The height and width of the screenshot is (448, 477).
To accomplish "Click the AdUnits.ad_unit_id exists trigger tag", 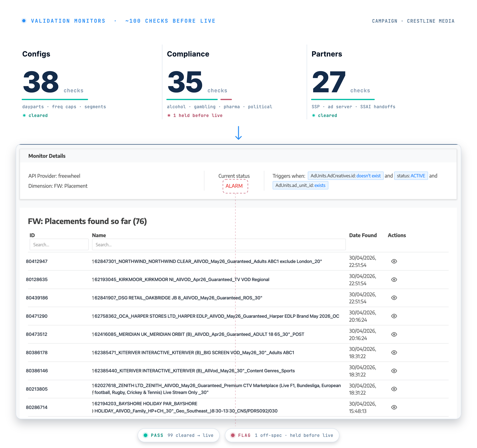I will coord(300,185).
